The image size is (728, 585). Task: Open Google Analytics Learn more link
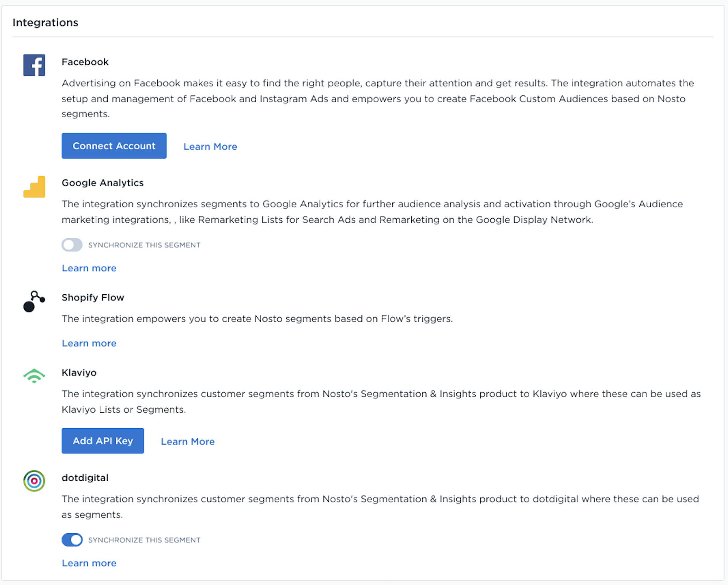click(x=89, y=268)
